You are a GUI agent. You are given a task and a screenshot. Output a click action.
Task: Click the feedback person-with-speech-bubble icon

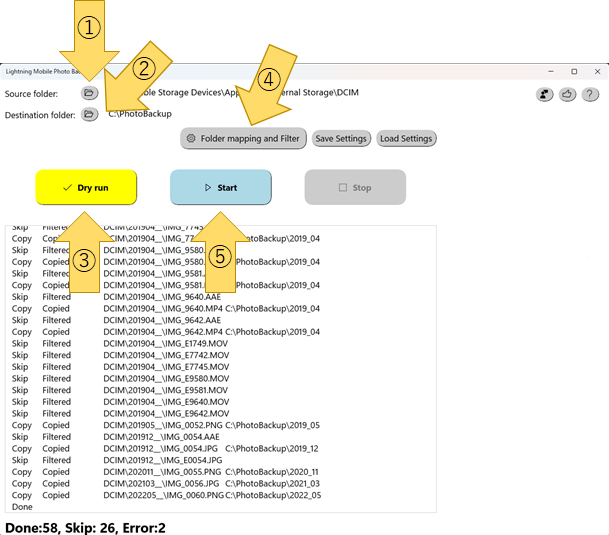click(x=545, y=94)
